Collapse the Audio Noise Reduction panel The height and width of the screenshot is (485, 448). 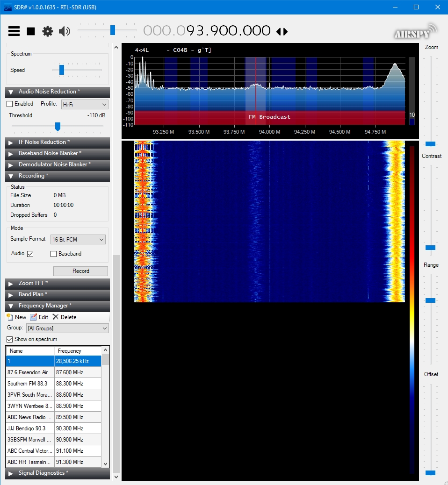coord(57,92)
